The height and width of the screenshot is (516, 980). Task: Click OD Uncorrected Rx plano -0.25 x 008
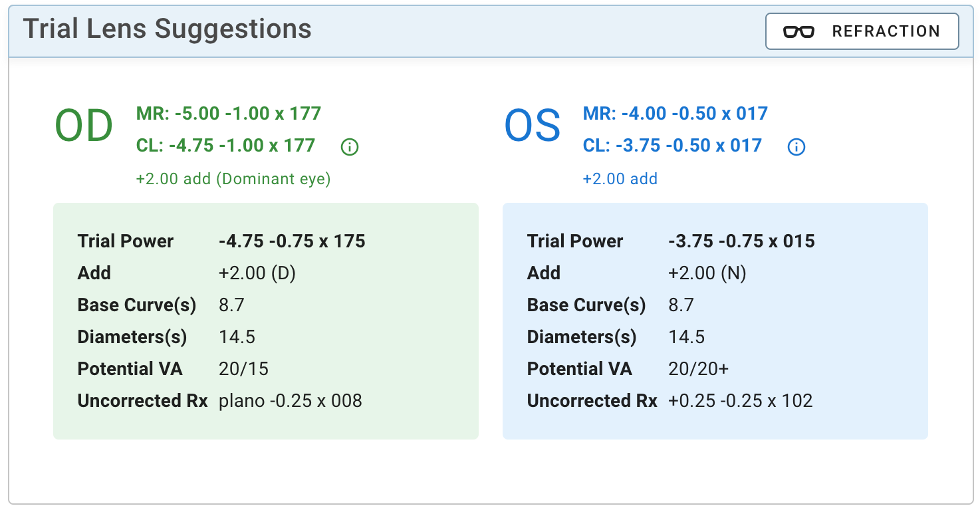pyautogui.click(x=291, y=401)
